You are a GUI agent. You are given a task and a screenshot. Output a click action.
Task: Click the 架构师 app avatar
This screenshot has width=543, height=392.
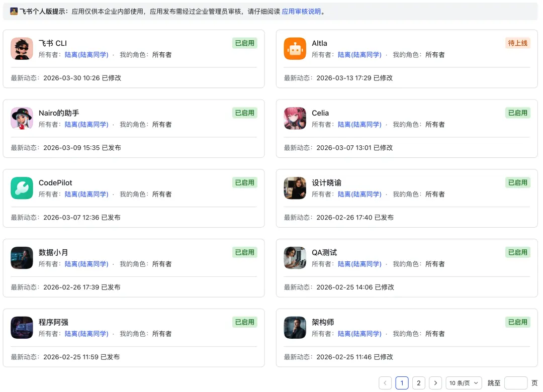[295, 328]
